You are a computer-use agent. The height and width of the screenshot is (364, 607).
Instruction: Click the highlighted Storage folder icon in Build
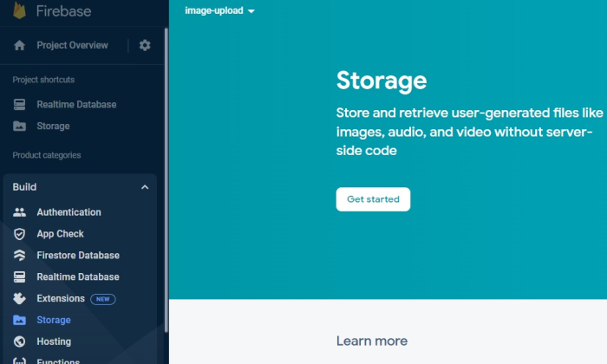click(x=19, y=320)
